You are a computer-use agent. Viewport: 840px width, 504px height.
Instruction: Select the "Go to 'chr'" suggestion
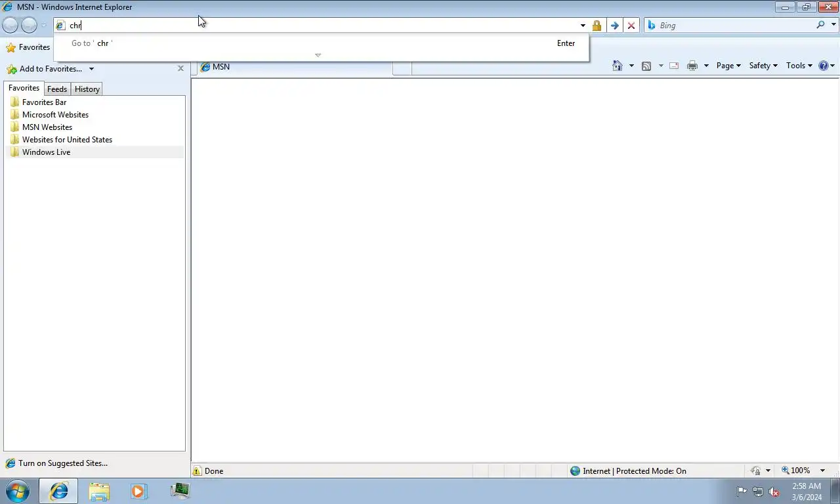coord(322,43)
